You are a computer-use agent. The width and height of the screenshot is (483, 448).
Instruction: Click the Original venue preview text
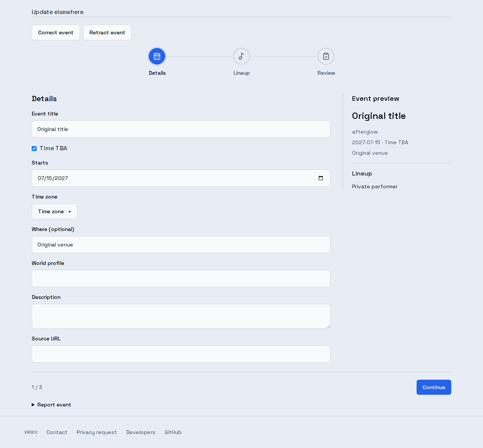point(370,153)
